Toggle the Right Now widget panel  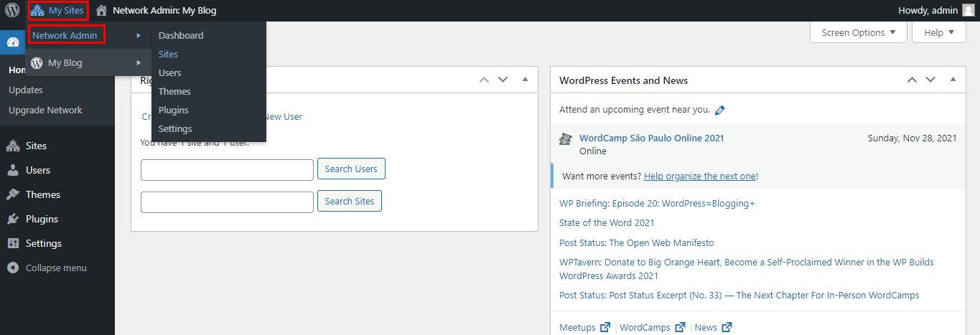point(525,80)
